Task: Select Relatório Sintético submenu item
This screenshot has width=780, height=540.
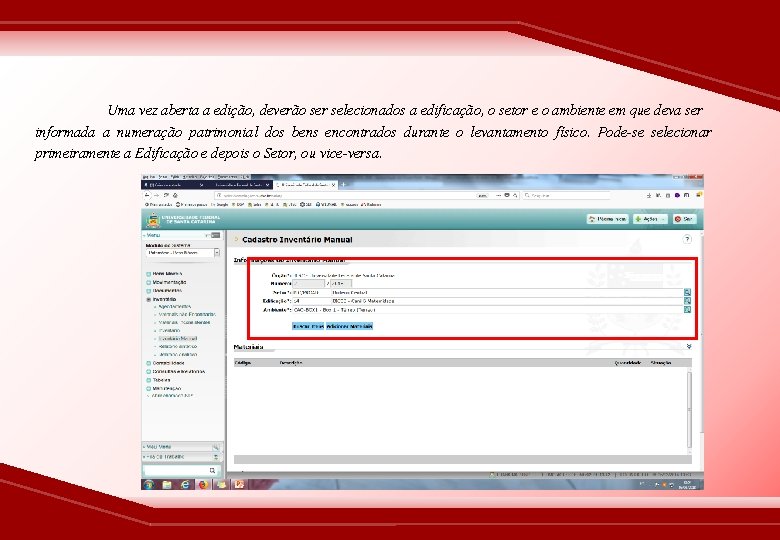Action: (x=178, y=346)
